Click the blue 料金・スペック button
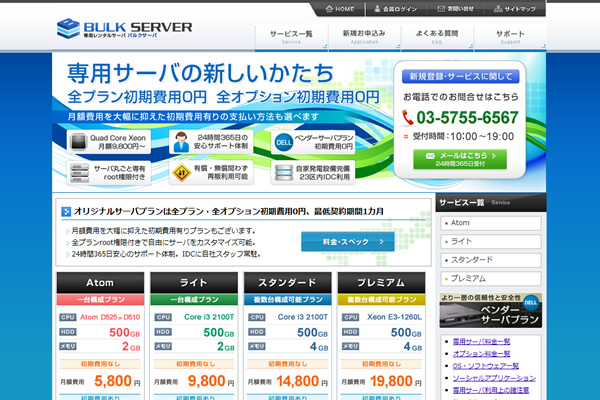Viewport: 600px width, 400px height. coord(347,241)
